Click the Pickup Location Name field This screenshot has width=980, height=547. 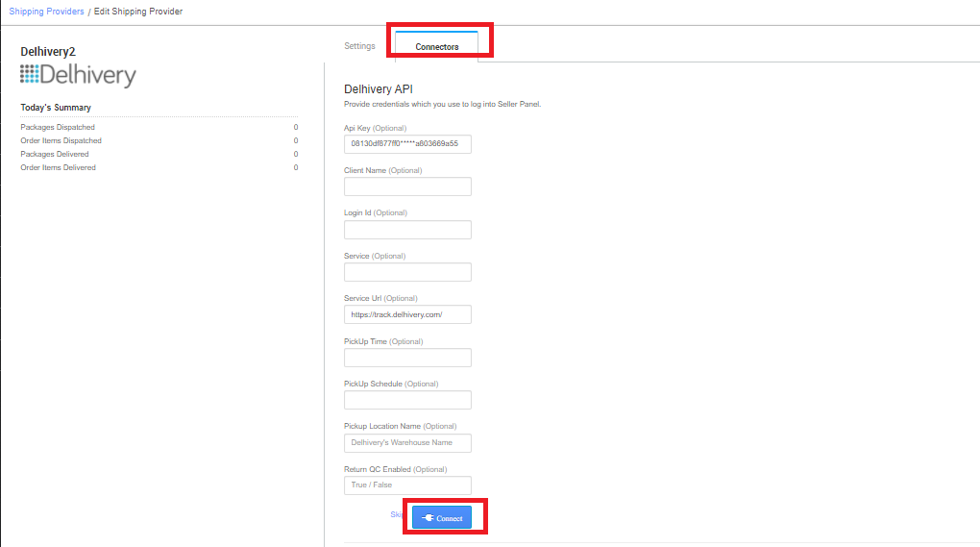tap(407, 442)
